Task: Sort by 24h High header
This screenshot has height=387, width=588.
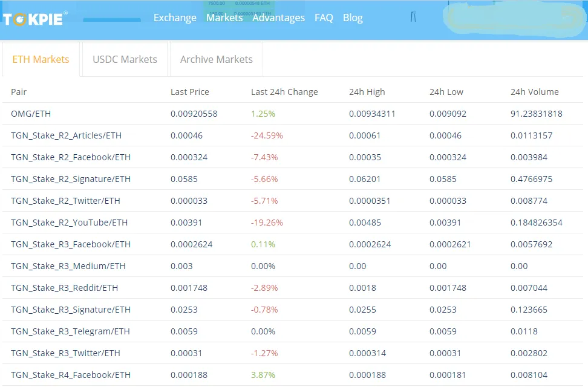Action: (367, 92)
